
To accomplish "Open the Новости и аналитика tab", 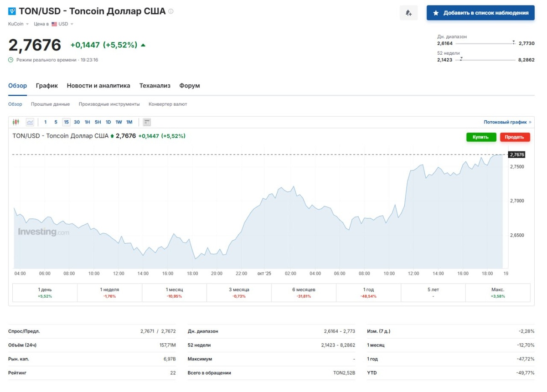I will (x=98, y=86).
